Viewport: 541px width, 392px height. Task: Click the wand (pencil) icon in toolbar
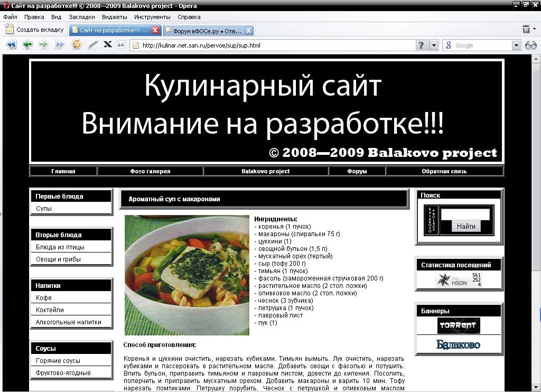[93, 45]
